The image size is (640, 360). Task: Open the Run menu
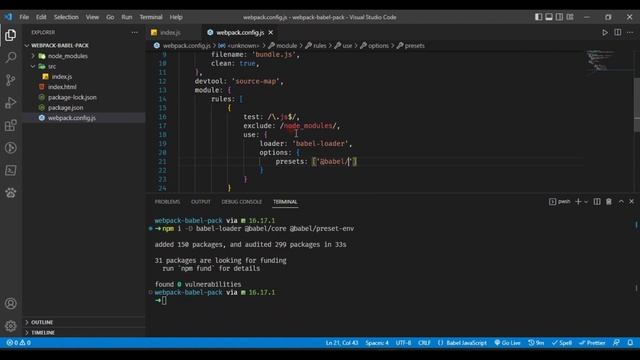pos(127,17)
